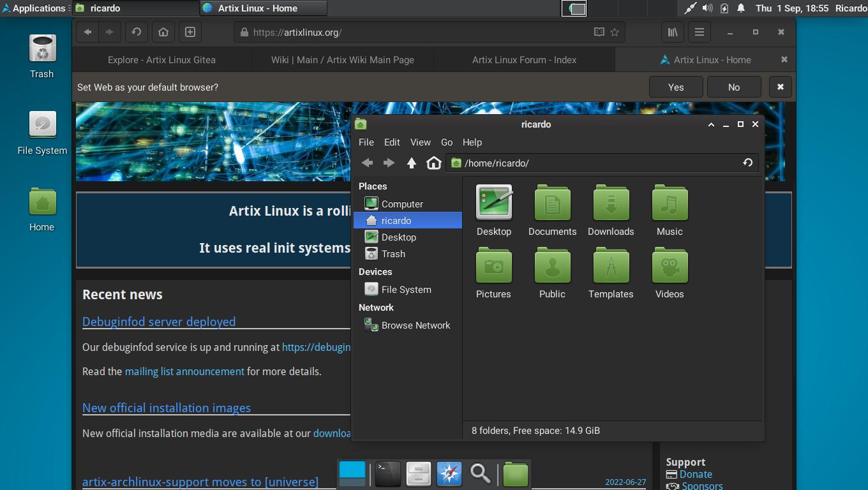The height and width of the screenshot is (490, 868).
Task: Go forward in file manager history
Action: [389, 163]
